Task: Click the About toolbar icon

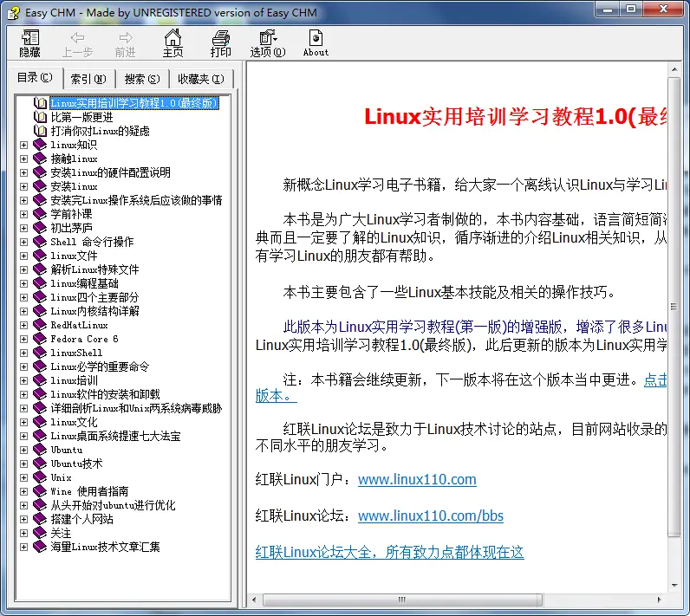Action: tap(316, 43)
